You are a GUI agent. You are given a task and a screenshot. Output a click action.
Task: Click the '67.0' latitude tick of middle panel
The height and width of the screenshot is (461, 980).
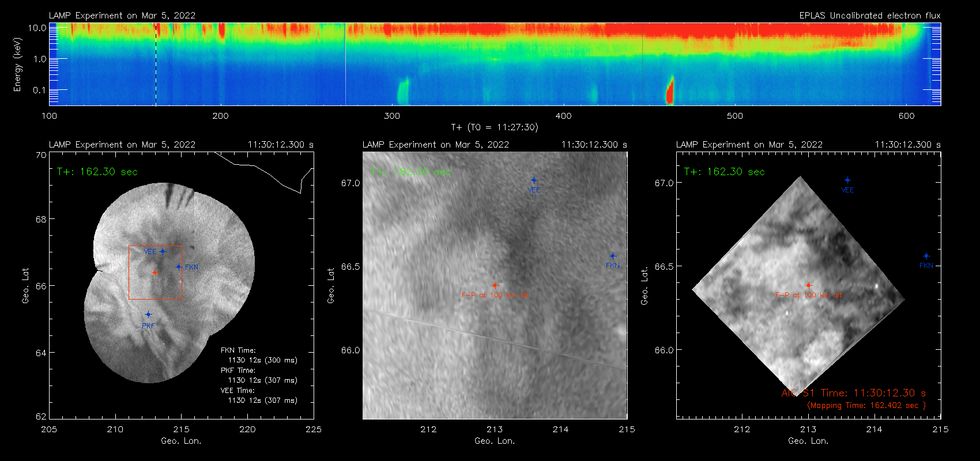click(350, 183)
